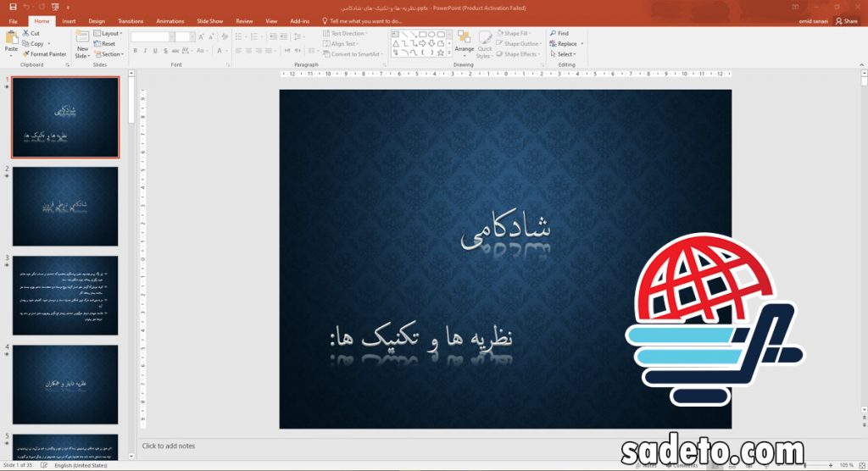
Task: Toggle Italic formatting
Action: (145, 51)
